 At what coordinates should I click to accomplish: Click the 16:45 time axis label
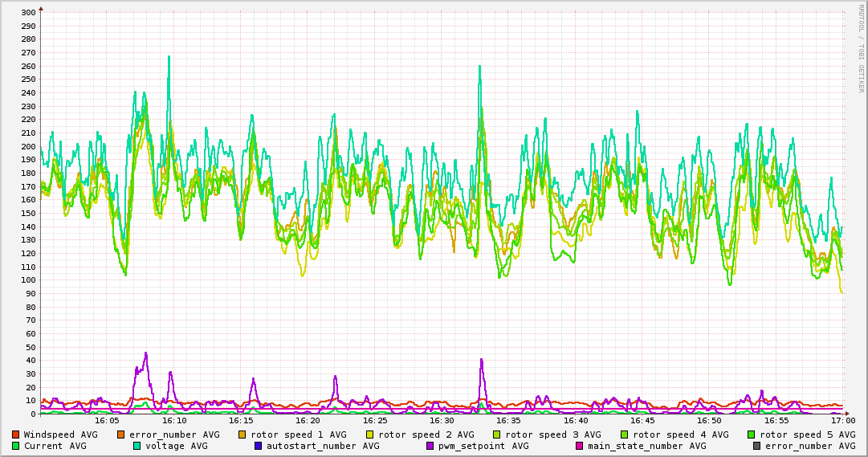pyautogui.click(x=642, y=421)
